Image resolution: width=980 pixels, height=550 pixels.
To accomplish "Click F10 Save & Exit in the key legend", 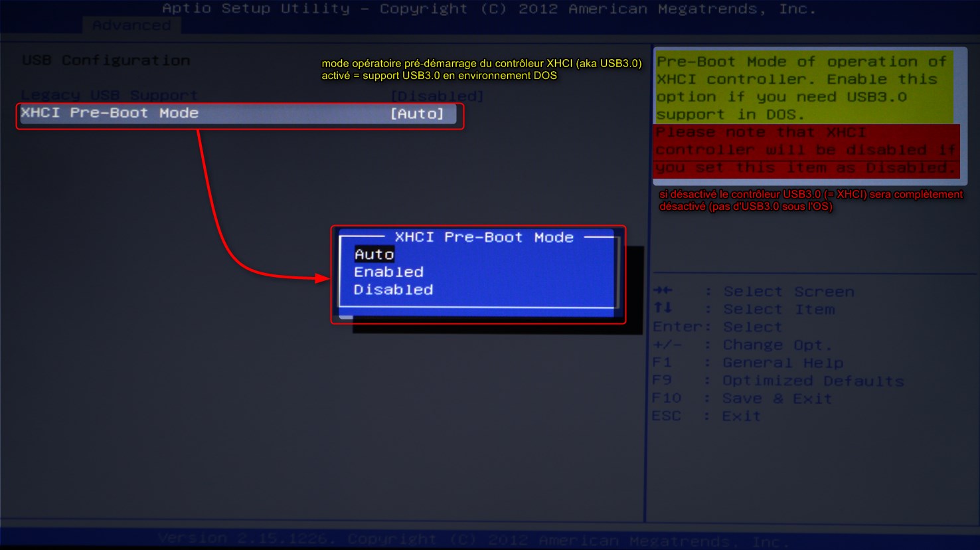I will coord(741,399).
